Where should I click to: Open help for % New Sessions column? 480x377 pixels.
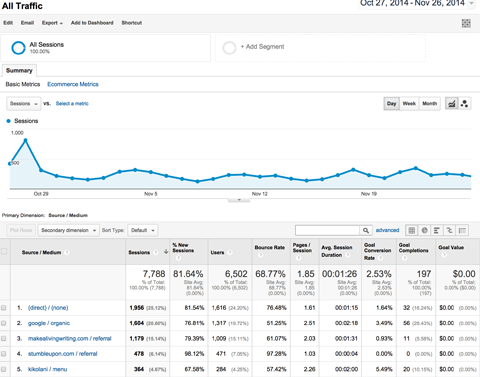(x=178, y=258)
